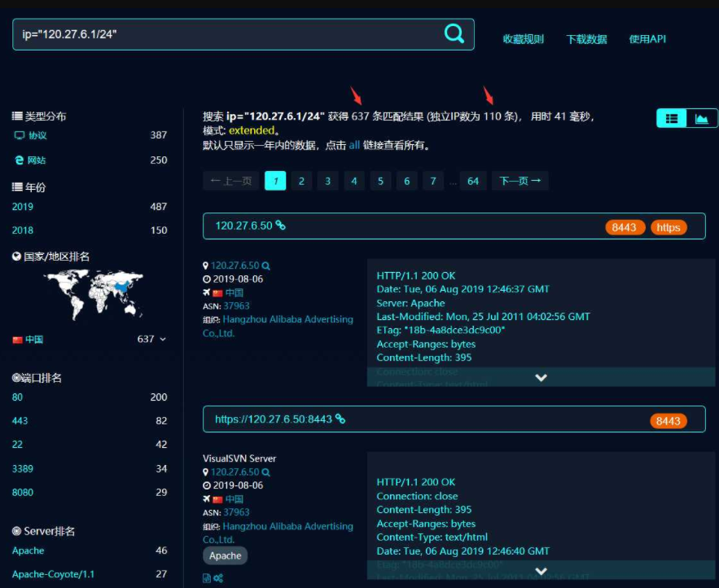Viewport: 719px width, 588px height.
Task: Click 8443 badge in second result header
Action: (x=668, y=421)
